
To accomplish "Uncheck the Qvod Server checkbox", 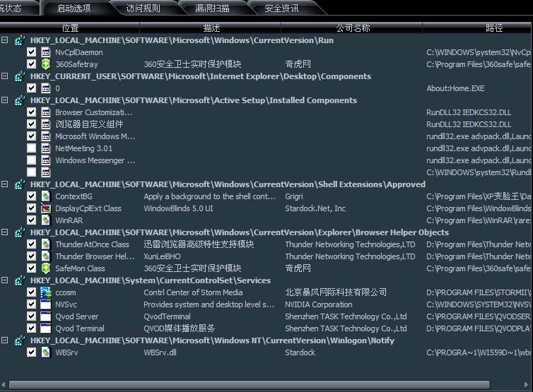I will pos(31,316).
